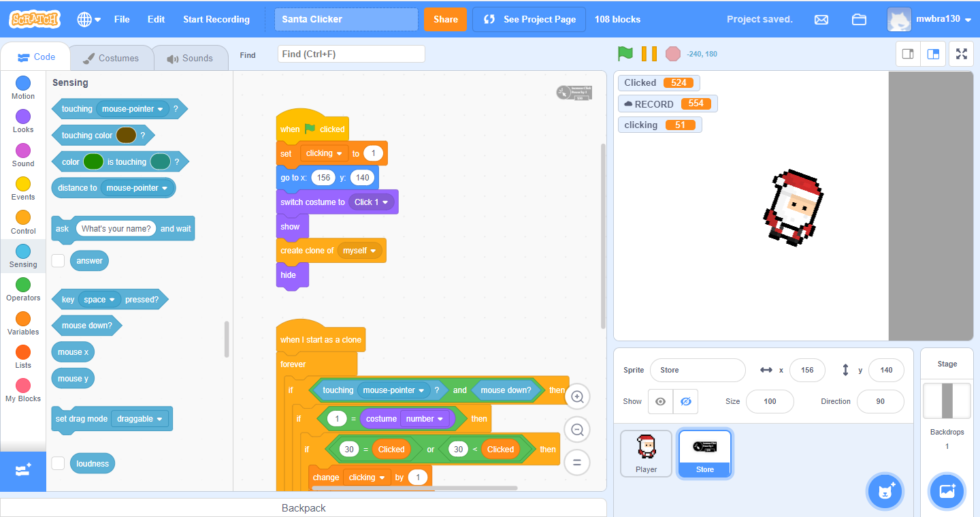This screenshot has width=980, height=517.
Task: Open the language globe menu
Action: pos(88,19)
